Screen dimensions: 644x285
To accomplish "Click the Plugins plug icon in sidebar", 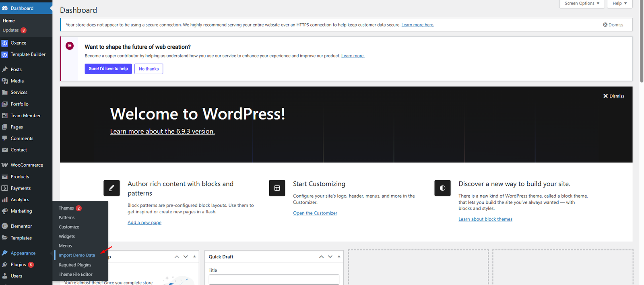I will pos(5,264).
